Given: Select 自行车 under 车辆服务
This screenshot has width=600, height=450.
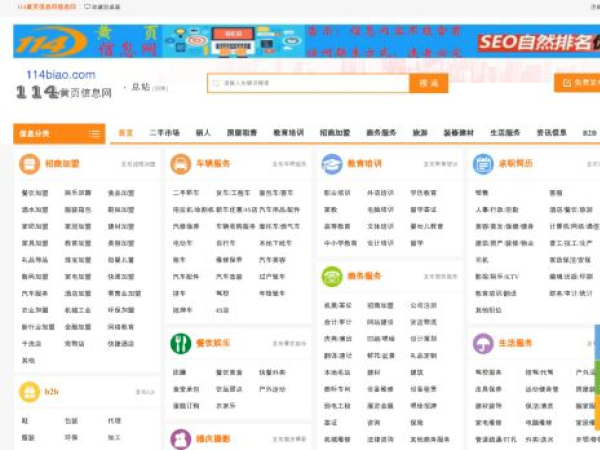Looking at the screenshot, I should [226, 243].
